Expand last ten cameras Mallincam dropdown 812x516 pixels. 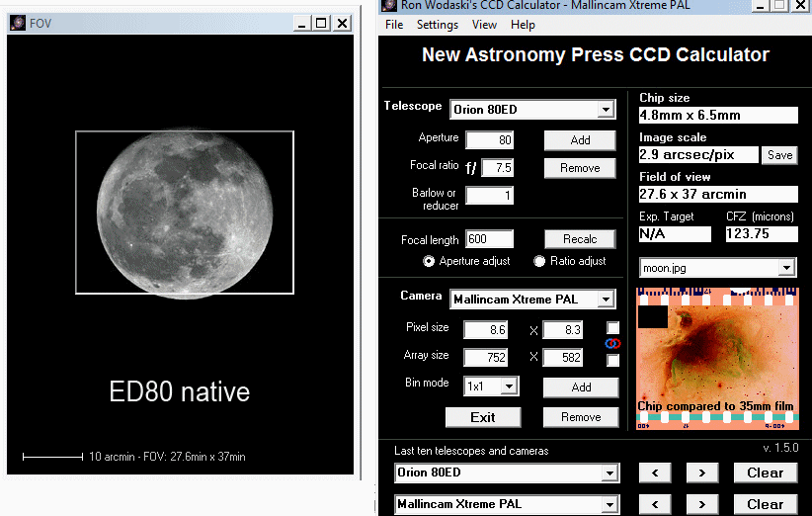click(609, 504)
